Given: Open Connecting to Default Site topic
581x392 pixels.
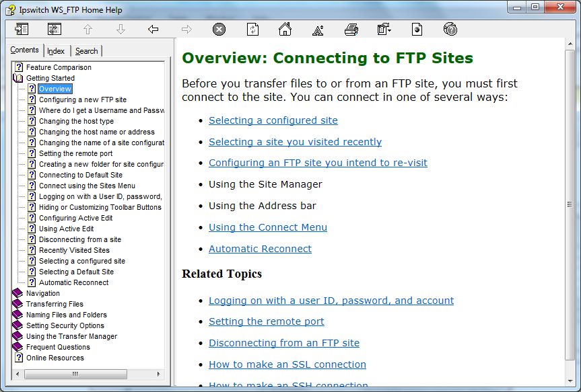Looking at the screenshot, I should 80,175.
